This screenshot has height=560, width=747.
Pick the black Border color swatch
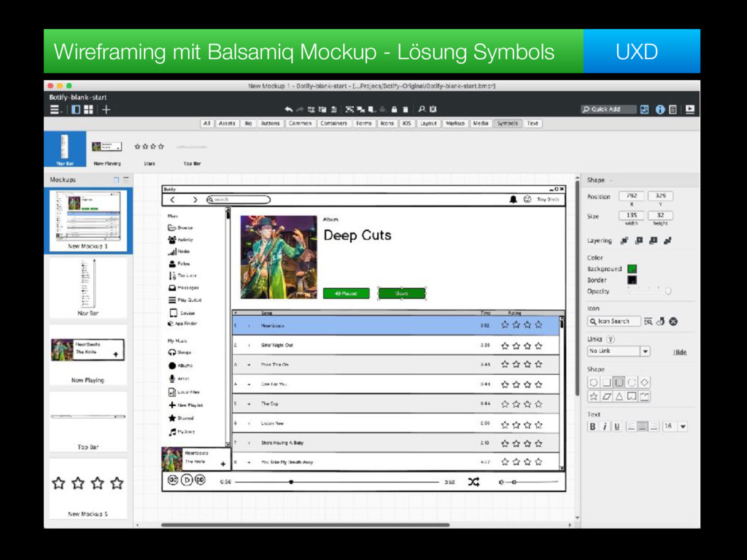632,280
